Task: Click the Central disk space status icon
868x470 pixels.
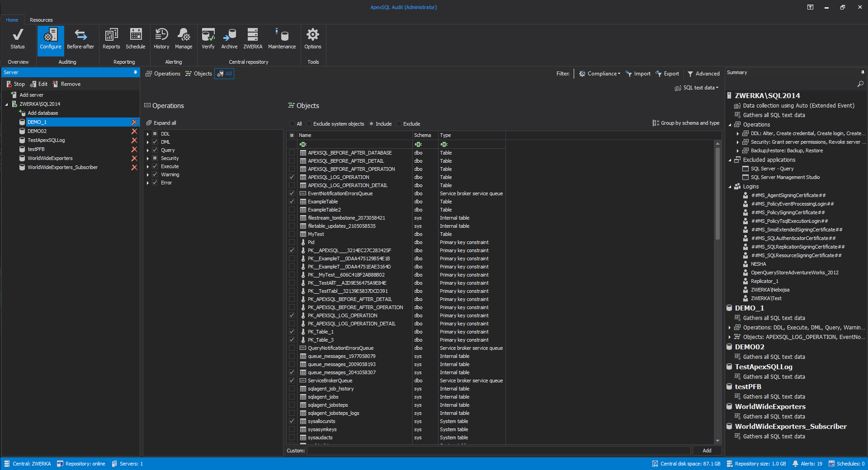Action: point(655,464)
